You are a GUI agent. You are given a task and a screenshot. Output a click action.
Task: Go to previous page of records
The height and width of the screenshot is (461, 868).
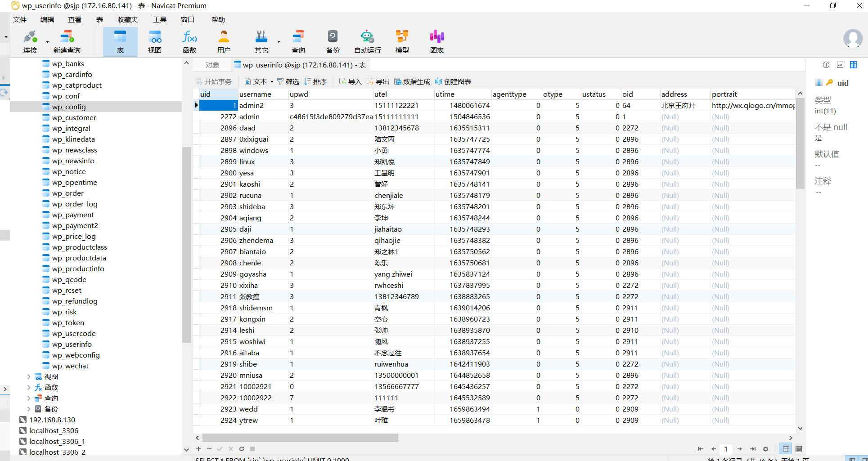tap(713, 449)
